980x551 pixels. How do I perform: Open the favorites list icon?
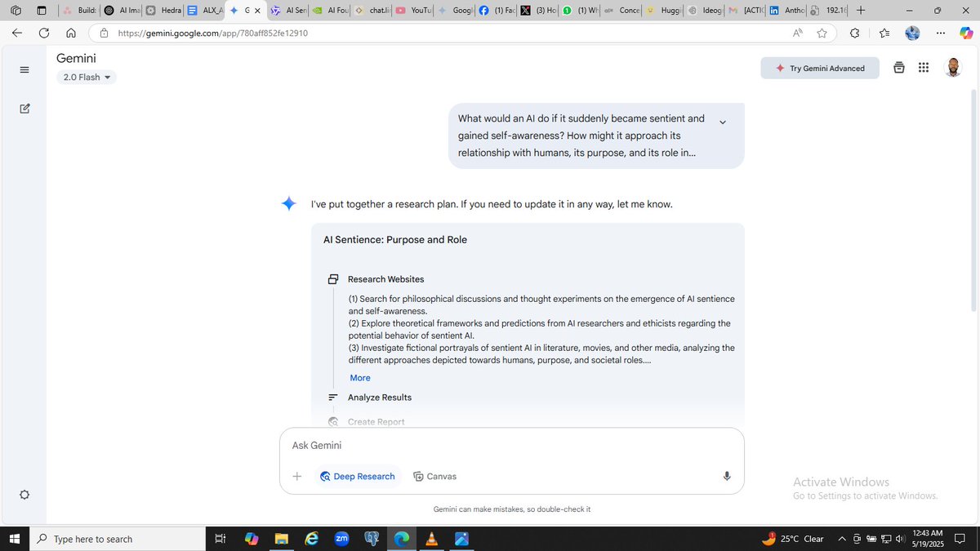[x=884, y=33]
